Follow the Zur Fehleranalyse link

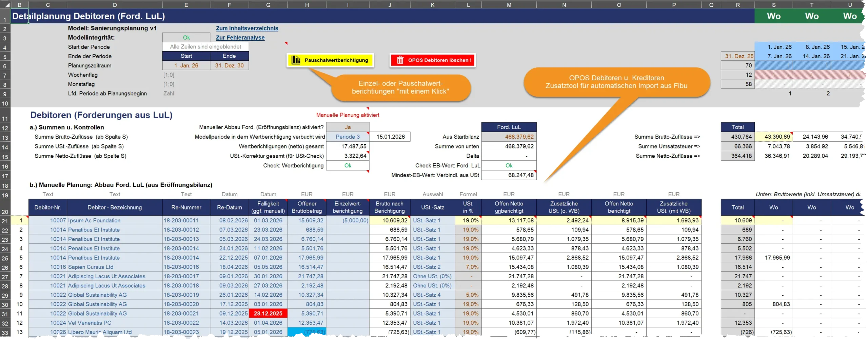pos(240,38)
